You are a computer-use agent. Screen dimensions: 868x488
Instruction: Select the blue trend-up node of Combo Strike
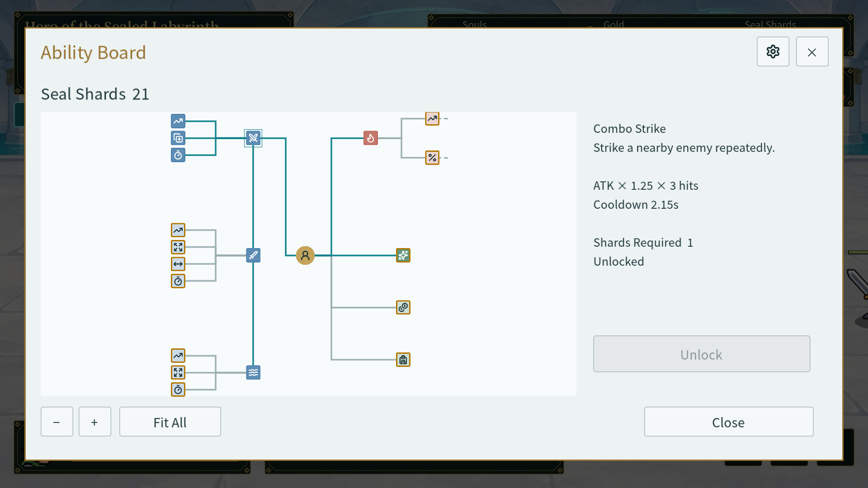pos(178,121)
